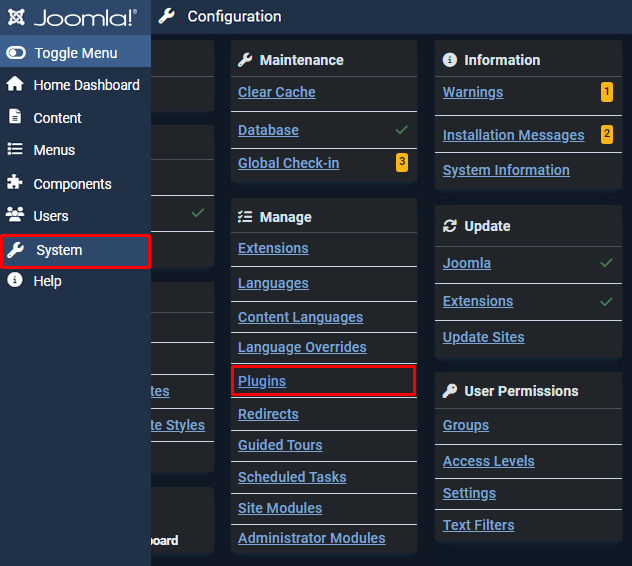Open Text Filters link
This screenshot has width=632, height=566.
[478, 525]
